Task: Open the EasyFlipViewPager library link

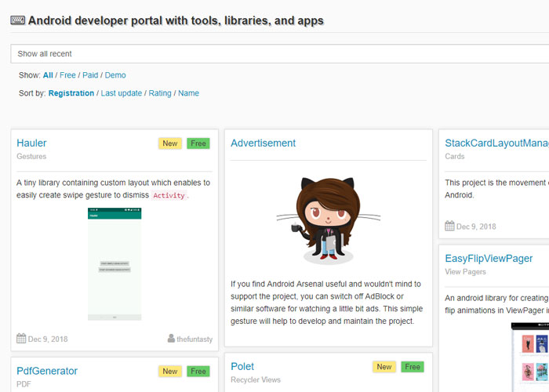Action: 489,258
